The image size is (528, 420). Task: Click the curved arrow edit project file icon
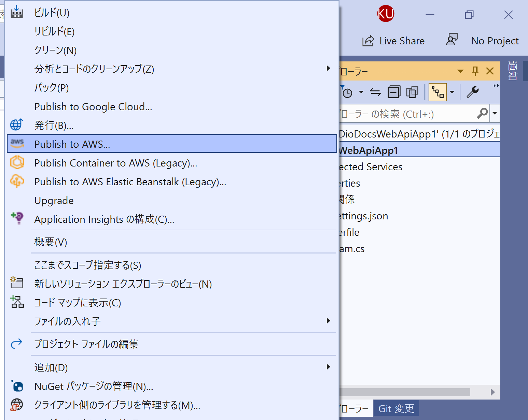(x=16, y=343)
